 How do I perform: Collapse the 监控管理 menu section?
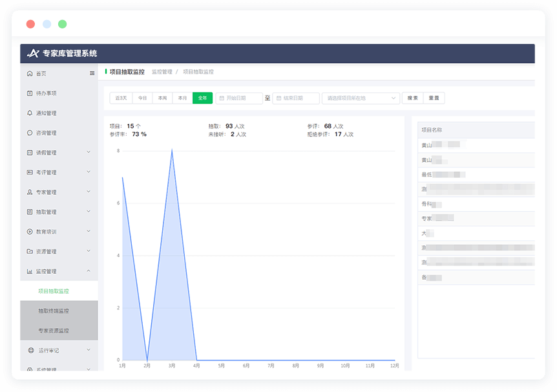(89, 271)
